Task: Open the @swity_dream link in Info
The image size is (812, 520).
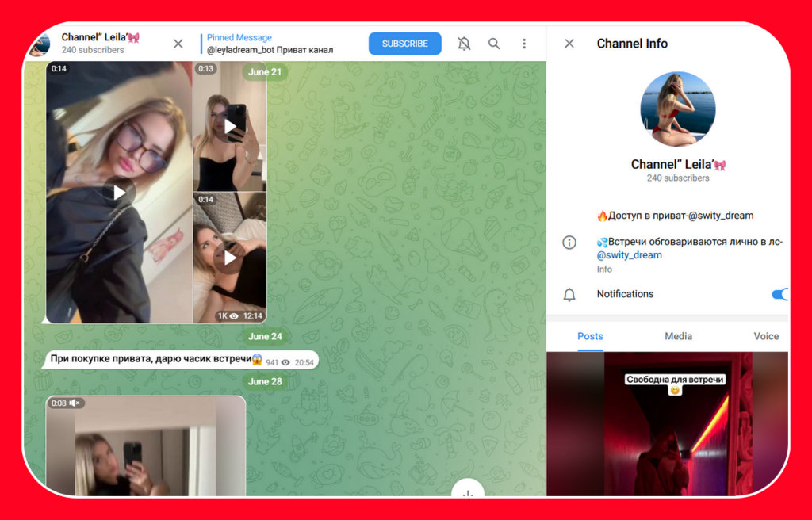Action: coord(629,255)
